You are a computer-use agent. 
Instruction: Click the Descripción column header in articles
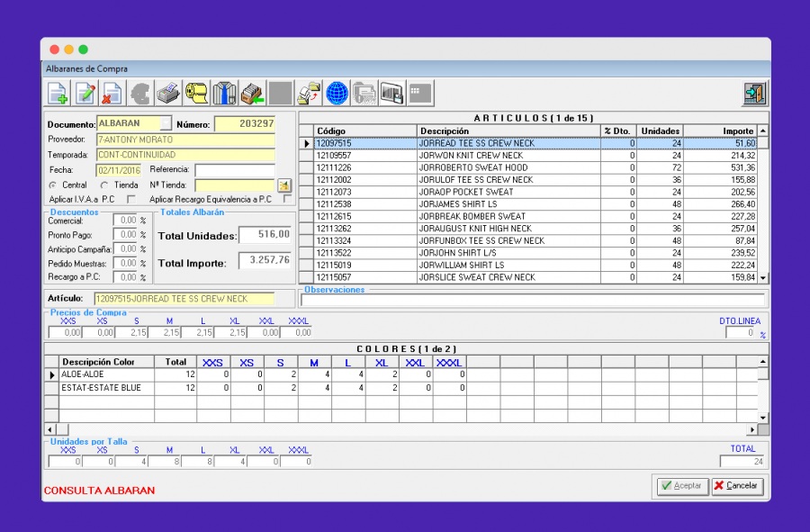[508, 131]
